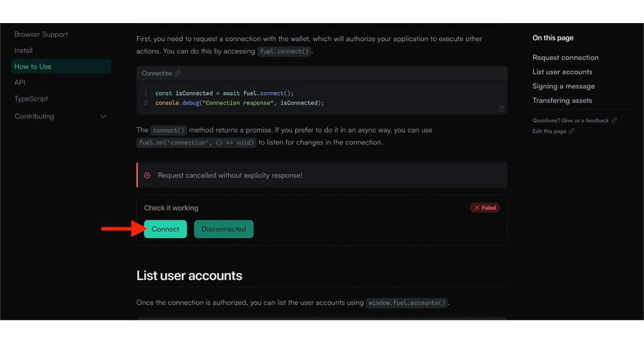644x337 pixels.
Task: Click the red error circle icon
Action: point(147,175)
